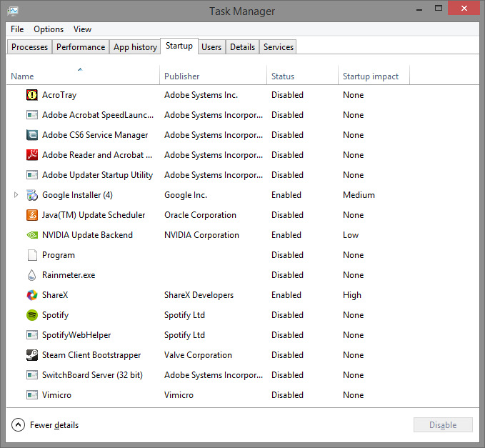This screenshot has width=485, height=448.
Task: Click the NVIDIA Corporation publisher cell
Action: [201, 235]
